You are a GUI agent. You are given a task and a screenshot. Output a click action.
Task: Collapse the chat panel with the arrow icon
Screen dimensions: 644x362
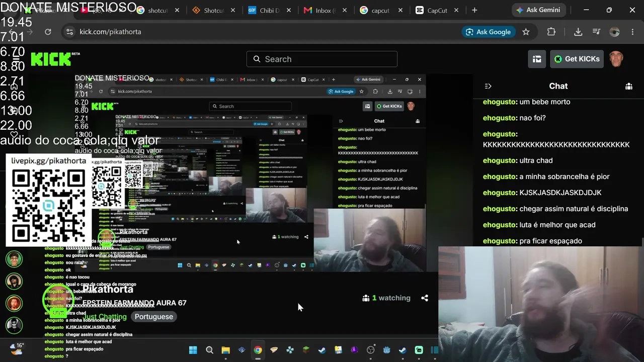pos(488,86)
